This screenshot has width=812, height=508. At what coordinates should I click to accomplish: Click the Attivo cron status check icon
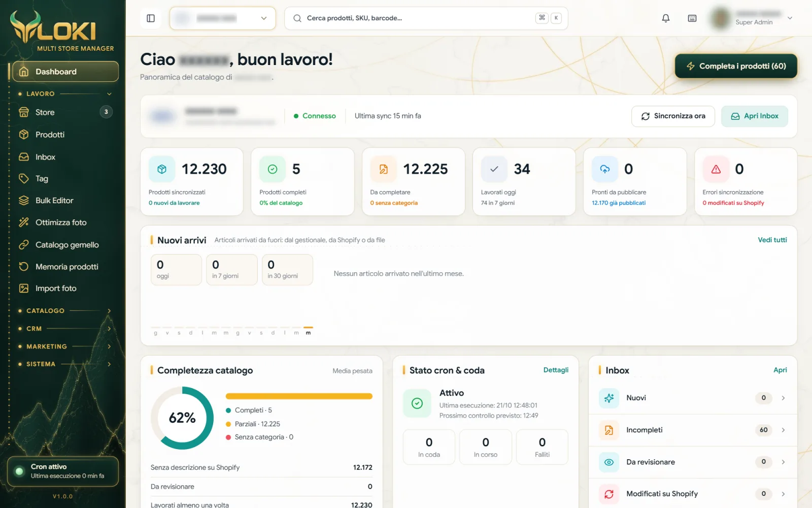click(x=417, y=403)
